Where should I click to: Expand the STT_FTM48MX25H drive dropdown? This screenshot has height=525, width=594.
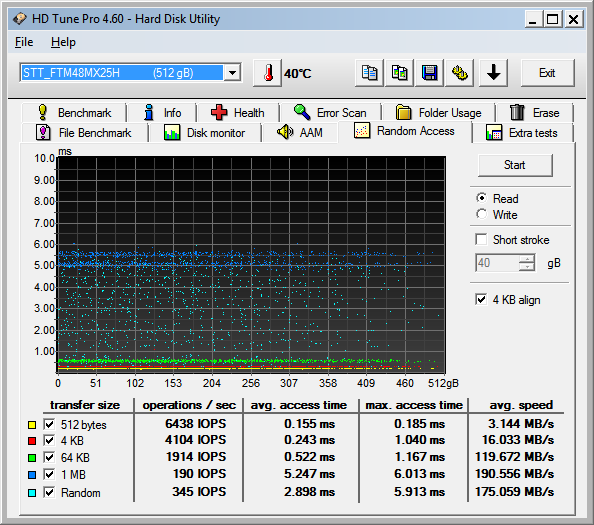point(233,72)
